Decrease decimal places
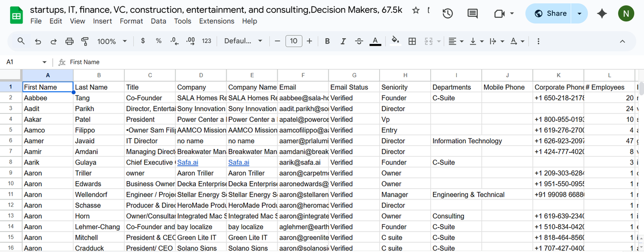644x252 pixels. pyautogui.click(x=174, y=41)
